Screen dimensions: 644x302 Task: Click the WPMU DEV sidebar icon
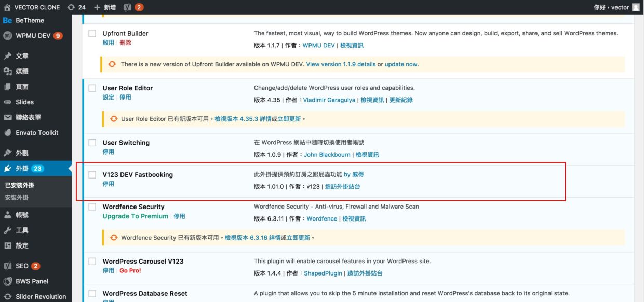point(7,36)
